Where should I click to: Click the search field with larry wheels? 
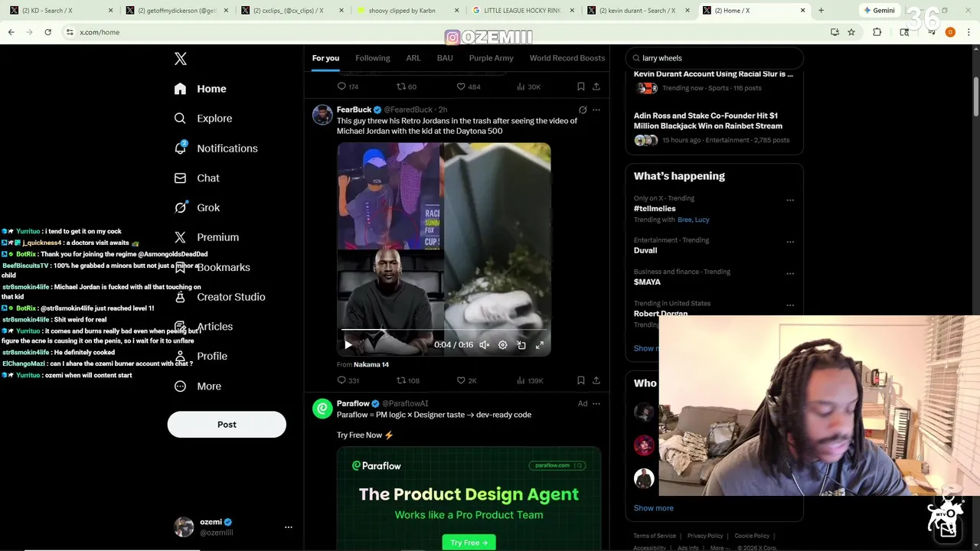[714, 58]
